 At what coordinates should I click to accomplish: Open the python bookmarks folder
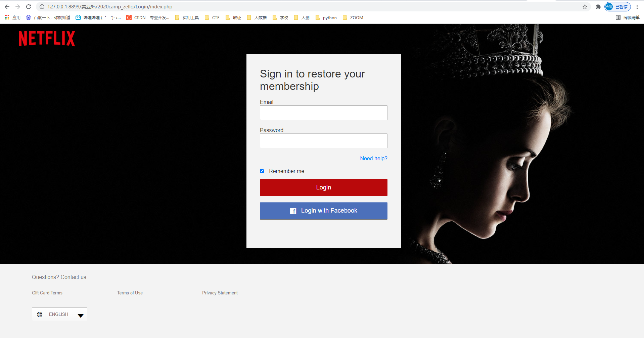tap(326, 17)
